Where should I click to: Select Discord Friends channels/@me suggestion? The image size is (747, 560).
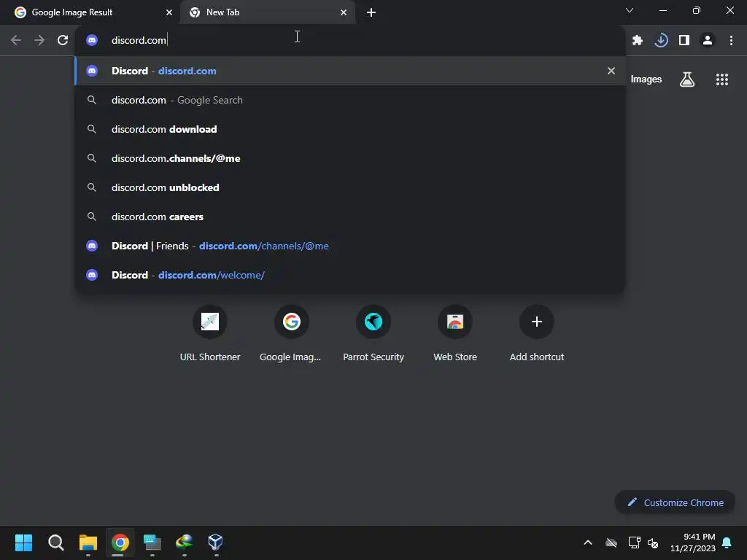[350, 246]
